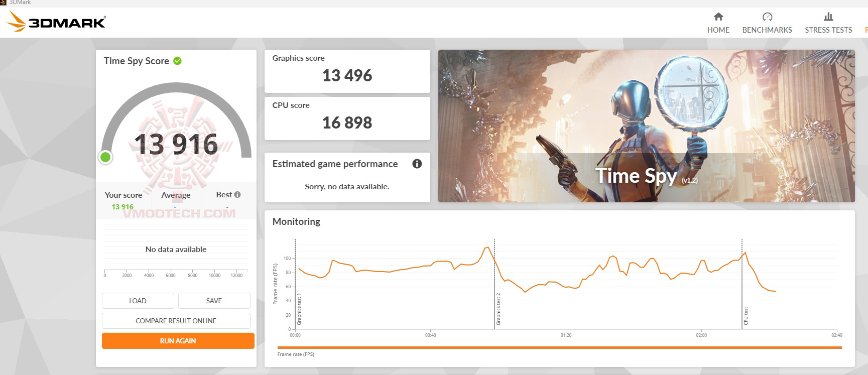Click the main Time Spy score 13 916

tap(176, 144)
